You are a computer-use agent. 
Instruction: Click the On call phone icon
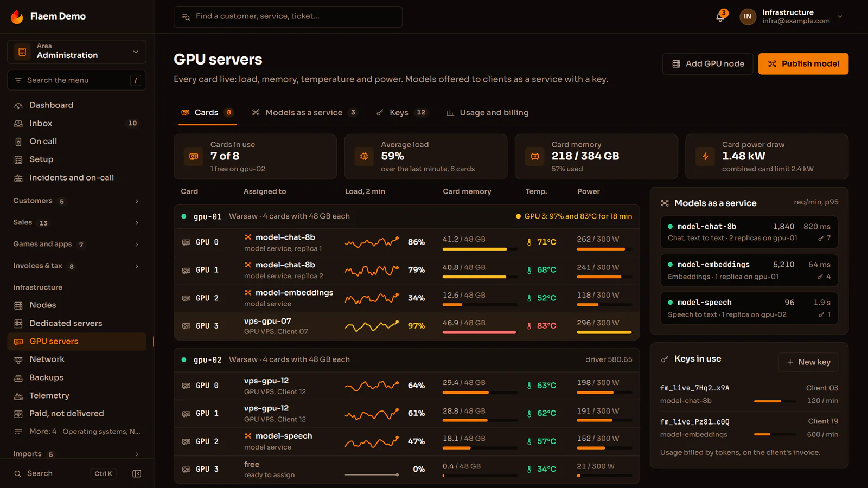(18, 142)
